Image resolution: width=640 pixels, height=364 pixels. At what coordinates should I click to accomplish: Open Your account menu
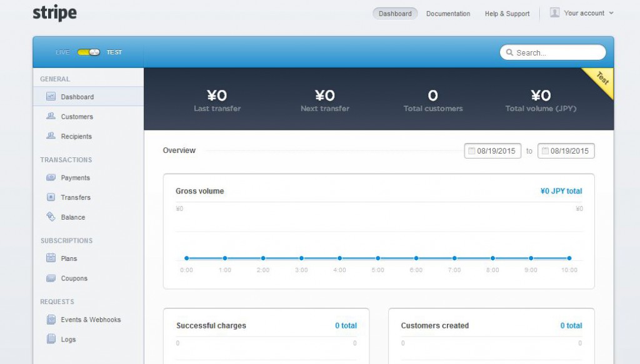click(x=582, y=13)
